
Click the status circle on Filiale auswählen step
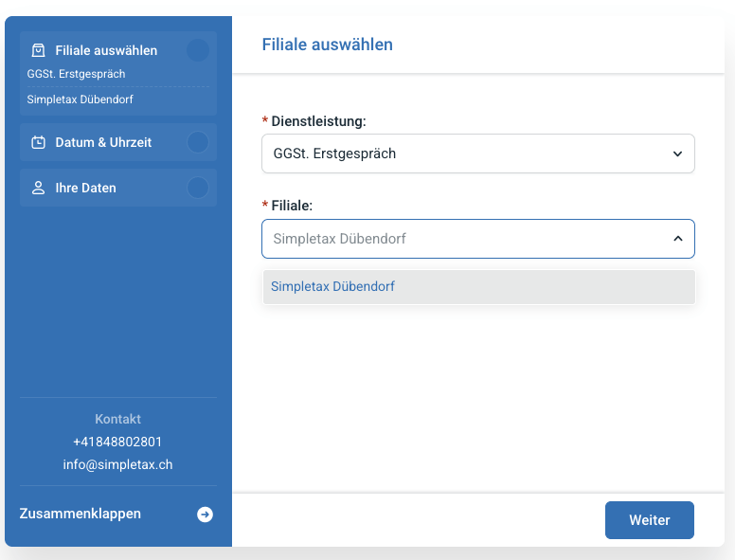pyautogui.click(x=198, y=50)
